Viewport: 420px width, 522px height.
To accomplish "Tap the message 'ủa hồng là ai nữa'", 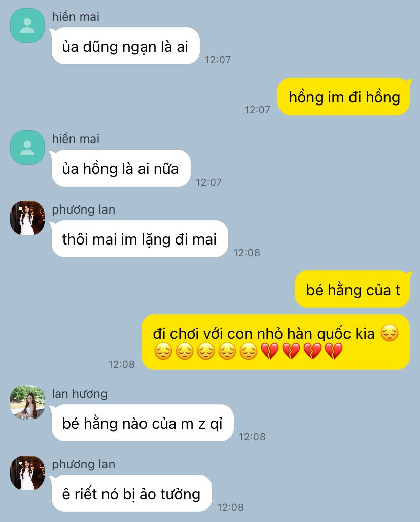I will pyautogui.click(x=121, y=168).
